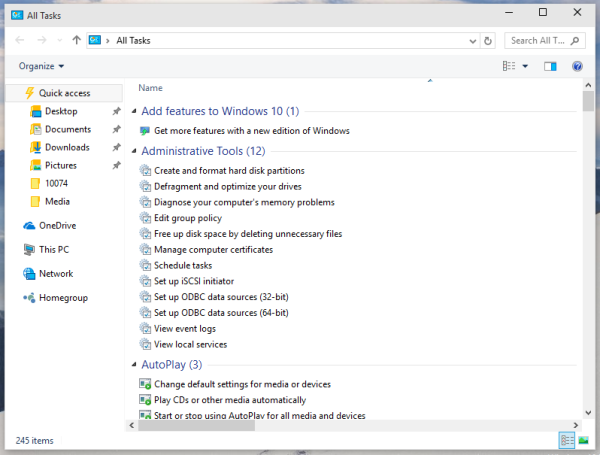
Task: Click the icon next to Edit group policy
Action: (145, 218)
